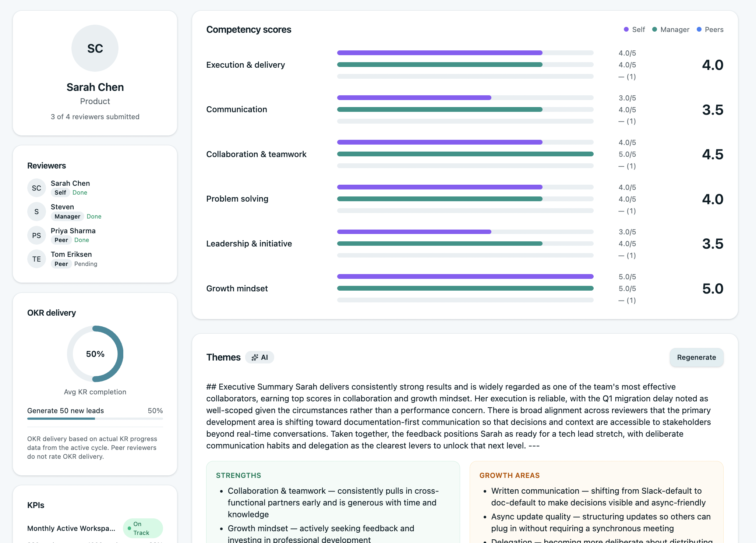Click the Pending status for Tom Eriksen
Viewport: 756px width, 543px height.
(86, 264)
